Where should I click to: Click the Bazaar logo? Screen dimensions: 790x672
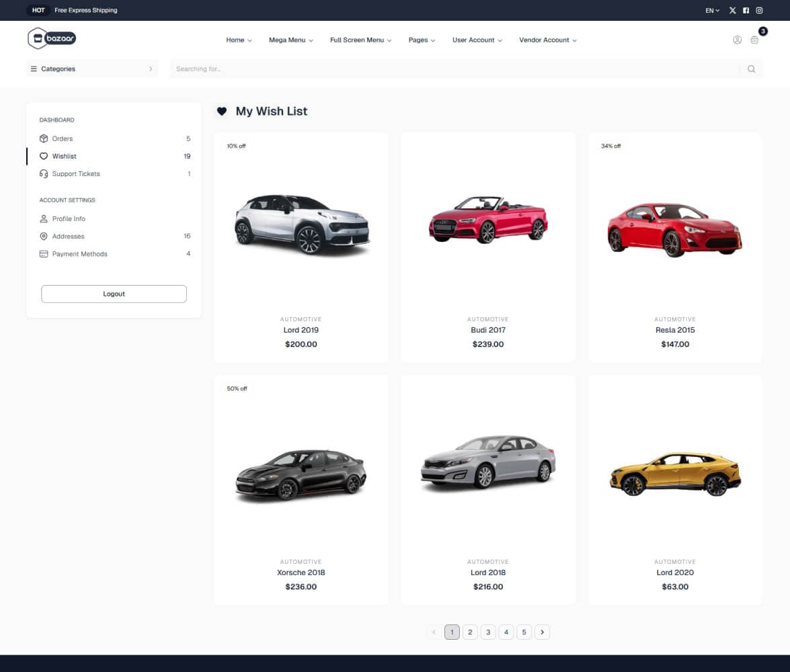click(x=50, y=38)
